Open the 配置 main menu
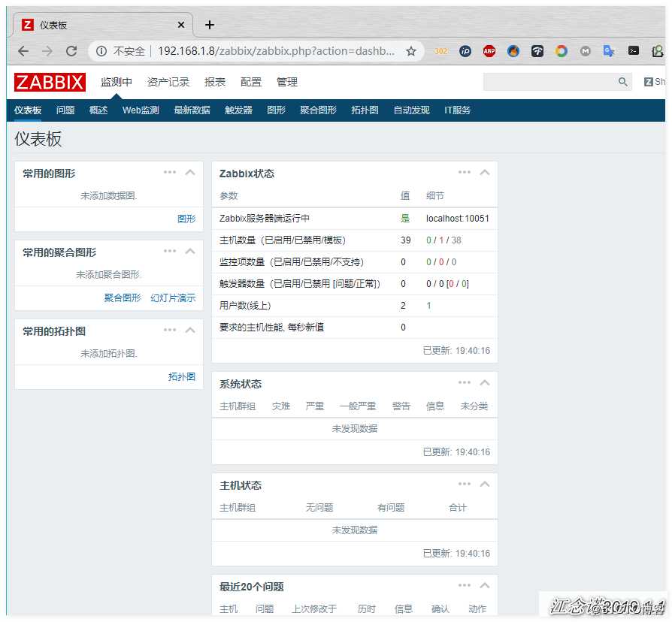672x622 pixels. coord(251,82)
